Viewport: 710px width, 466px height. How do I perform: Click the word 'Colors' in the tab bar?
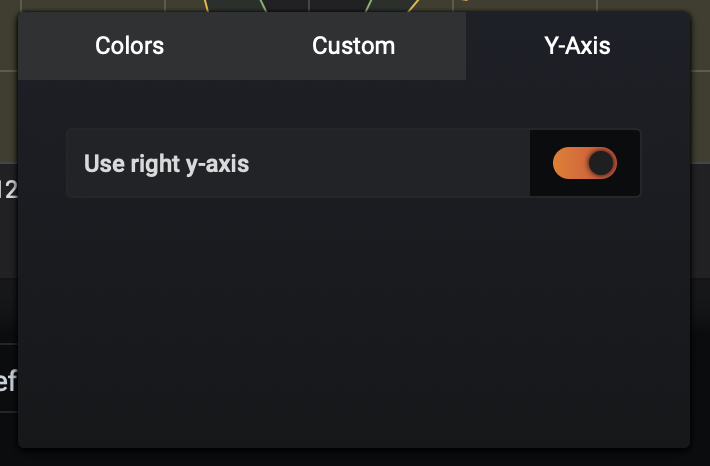pos(130,46)
